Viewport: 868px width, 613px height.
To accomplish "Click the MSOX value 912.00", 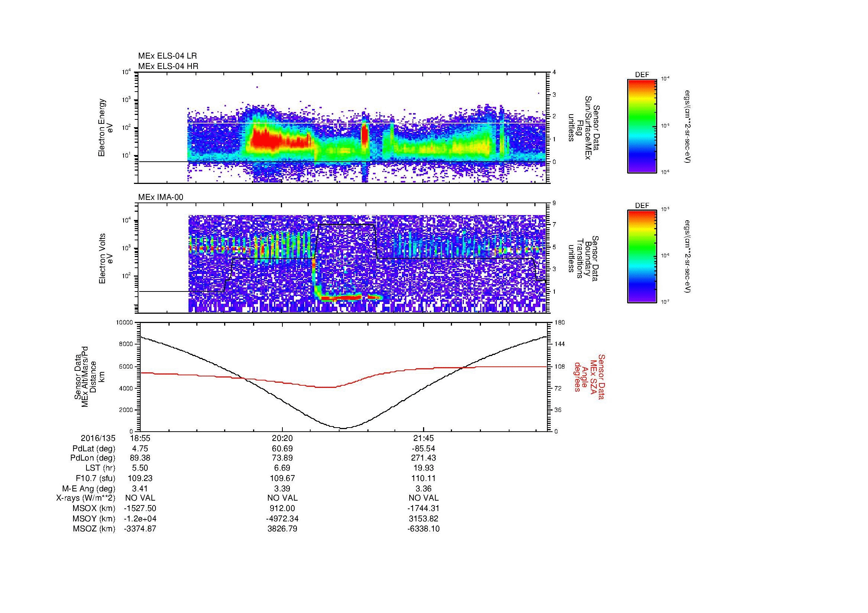I will pyautogui.click(x=282, y=508).
